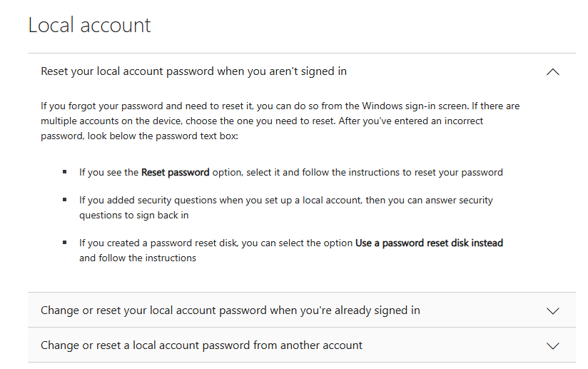Click the line "questions to sign back in"
Viewport: 588px width, 369px height.
(x=134, y=216)
